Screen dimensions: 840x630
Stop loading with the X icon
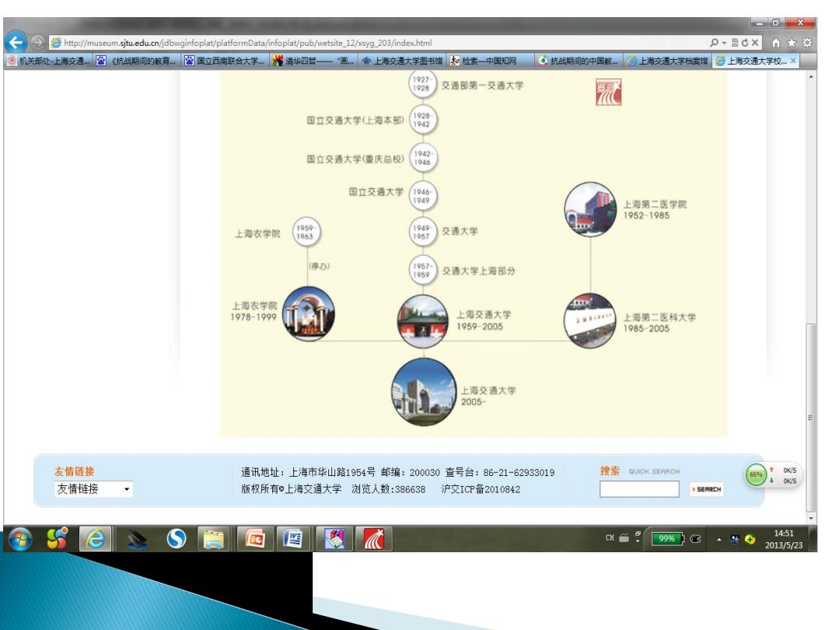(754, 42)
